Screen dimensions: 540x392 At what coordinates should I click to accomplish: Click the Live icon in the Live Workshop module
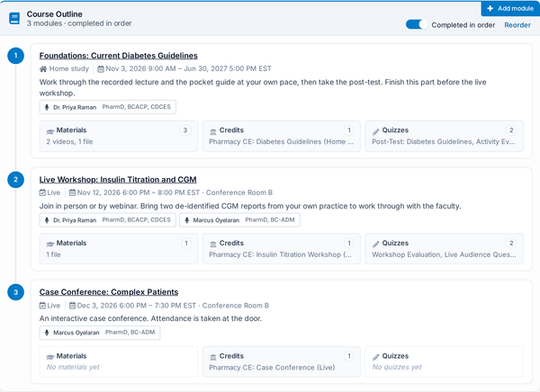42,192
